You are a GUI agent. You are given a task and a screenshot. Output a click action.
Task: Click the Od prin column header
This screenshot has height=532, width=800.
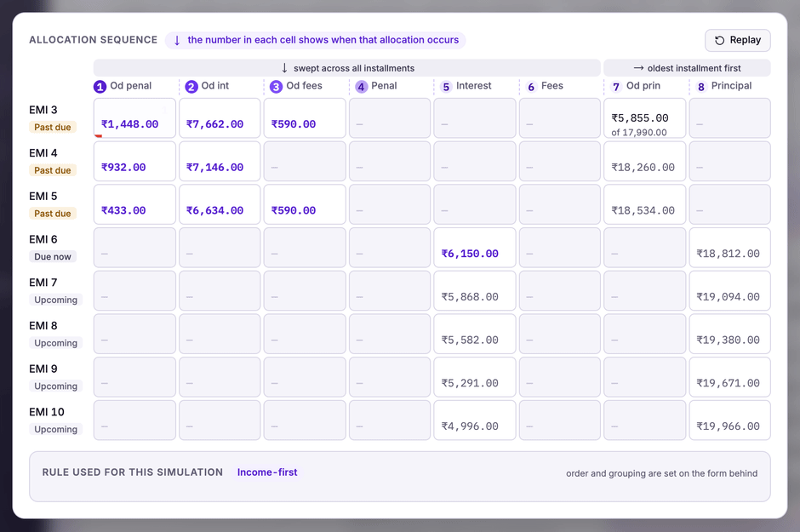(x=643, y=86)
